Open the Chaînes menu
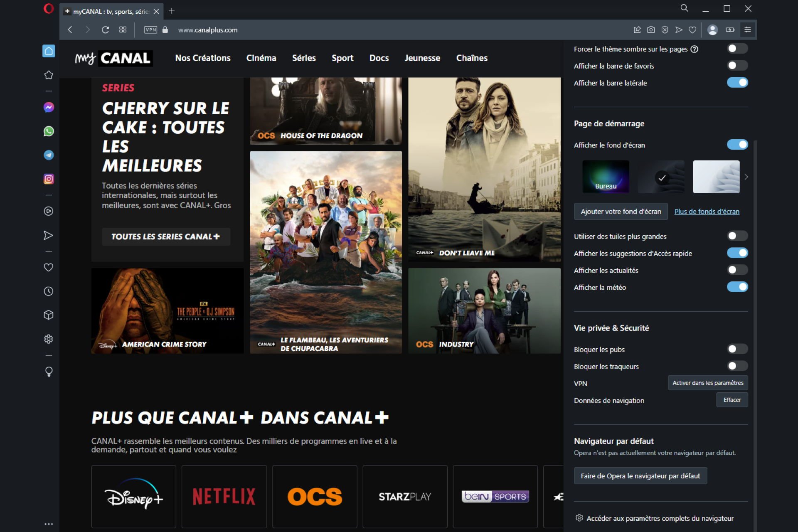 [472, 58]
